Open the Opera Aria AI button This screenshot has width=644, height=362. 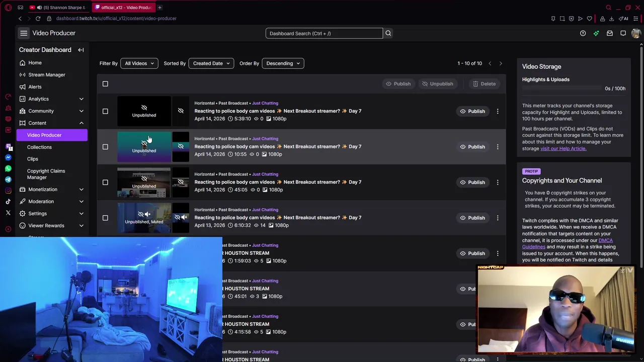point(624,19)
